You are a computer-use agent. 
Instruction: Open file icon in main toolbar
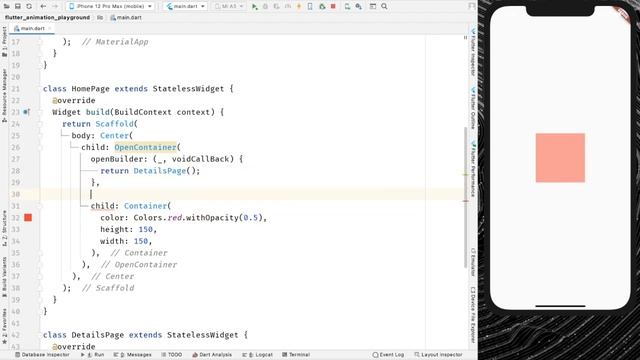pyautogui.click(x=7, y=6)
